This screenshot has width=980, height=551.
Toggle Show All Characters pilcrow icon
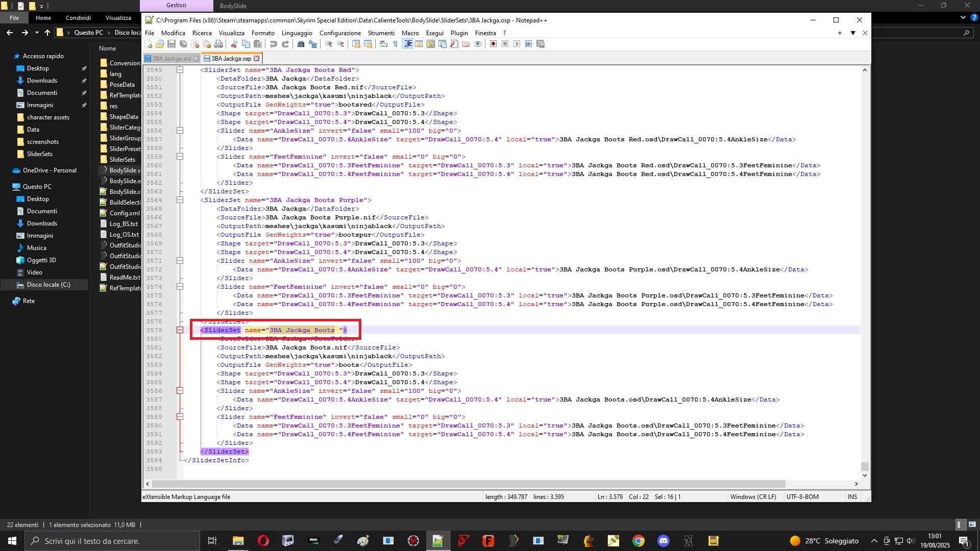point(396,44)
